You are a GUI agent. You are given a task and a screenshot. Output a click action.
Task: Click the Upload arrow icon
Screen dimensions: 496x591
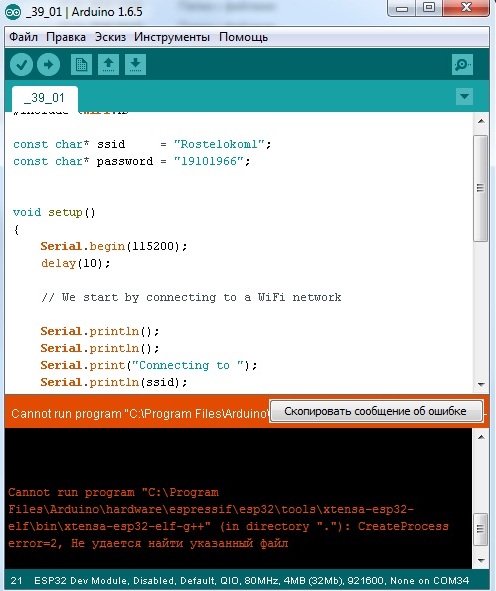(48, 64)
